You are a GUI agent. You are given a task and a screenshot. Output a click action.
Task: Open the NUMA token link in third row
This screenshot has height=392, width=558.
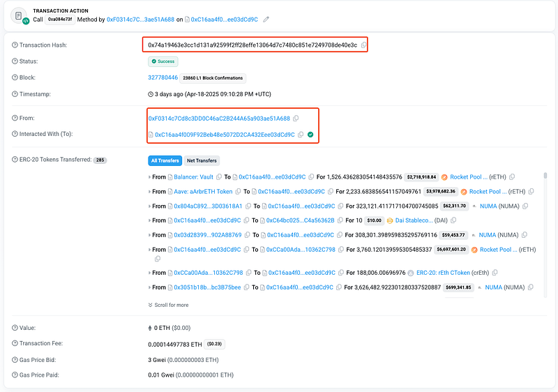[x=487, y=206]
